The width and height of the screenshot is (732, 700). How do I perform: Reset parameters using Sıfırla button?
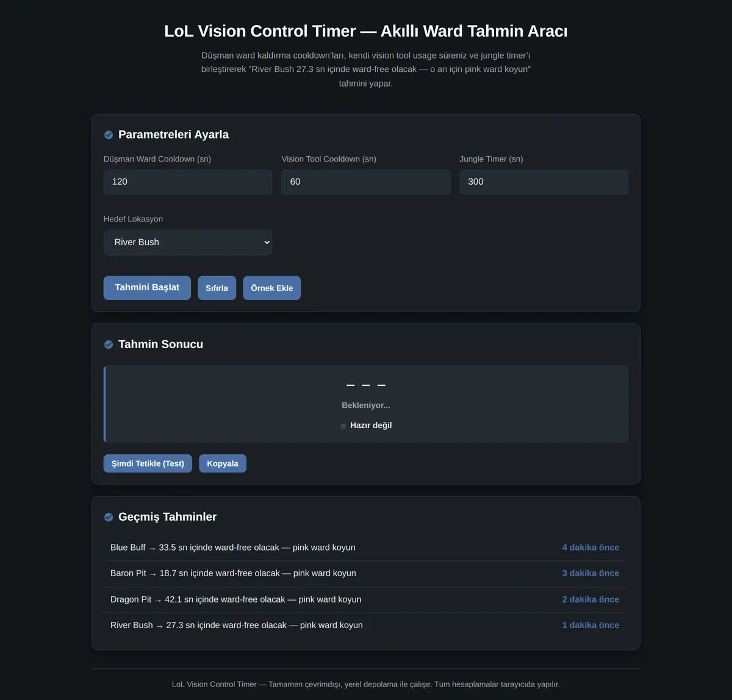pyautogui.click(x=217, y=288)
